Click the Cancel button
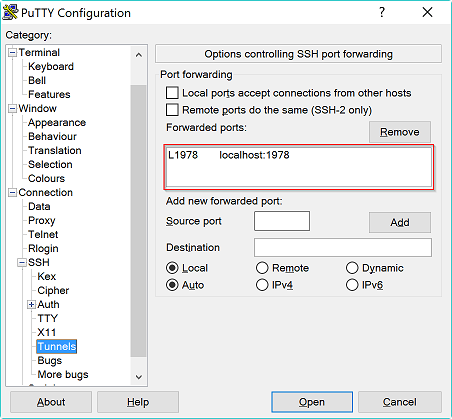This screenshot has height=419, width=452. 400,402
